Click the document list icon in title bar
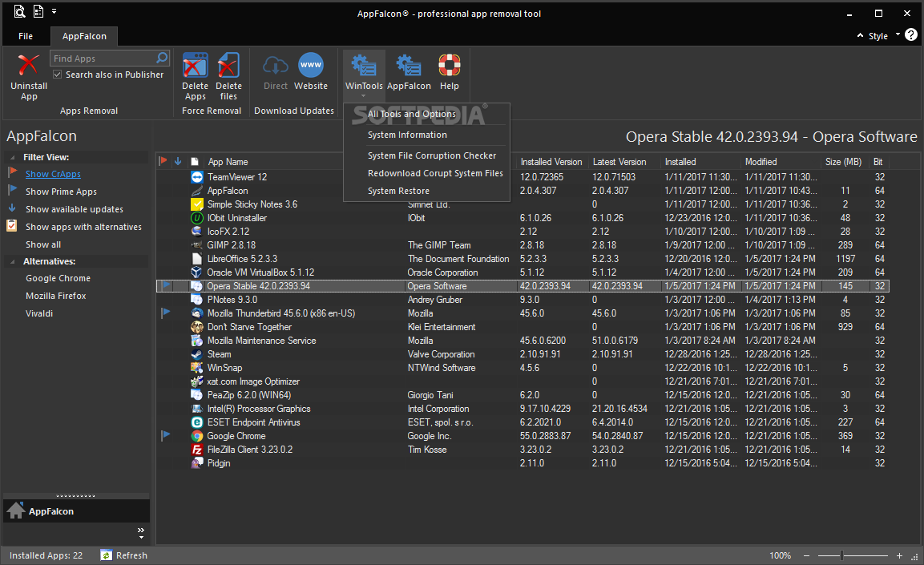 pos(38,11)
